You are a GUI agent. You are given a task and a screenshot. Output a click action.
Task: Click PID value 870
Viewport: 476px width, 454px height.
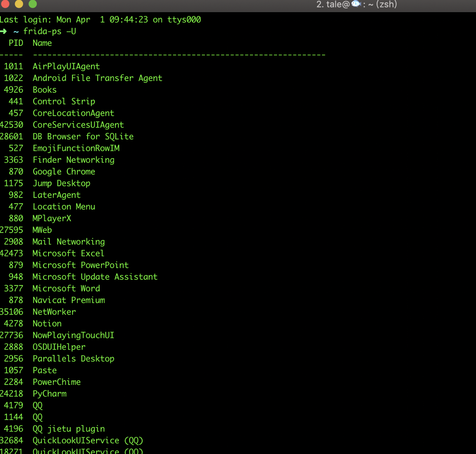(x=16, y=172)
